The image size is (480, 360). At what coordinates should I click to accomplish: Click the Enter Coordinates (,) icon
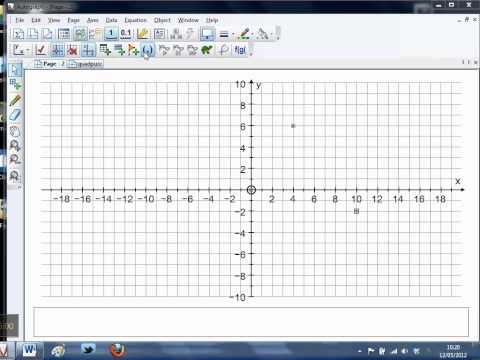pyautogui.click(x=147, y=50)
